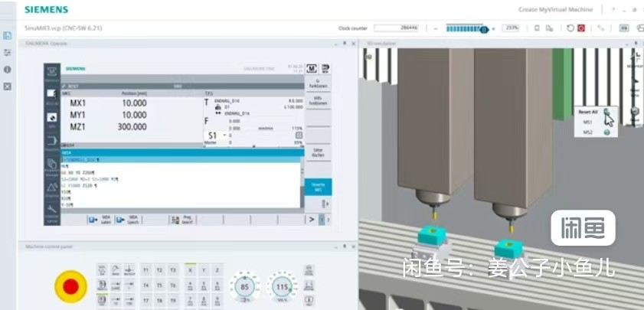
Task: Click the MX1 position value 10.000
Action: coord(134,103)
